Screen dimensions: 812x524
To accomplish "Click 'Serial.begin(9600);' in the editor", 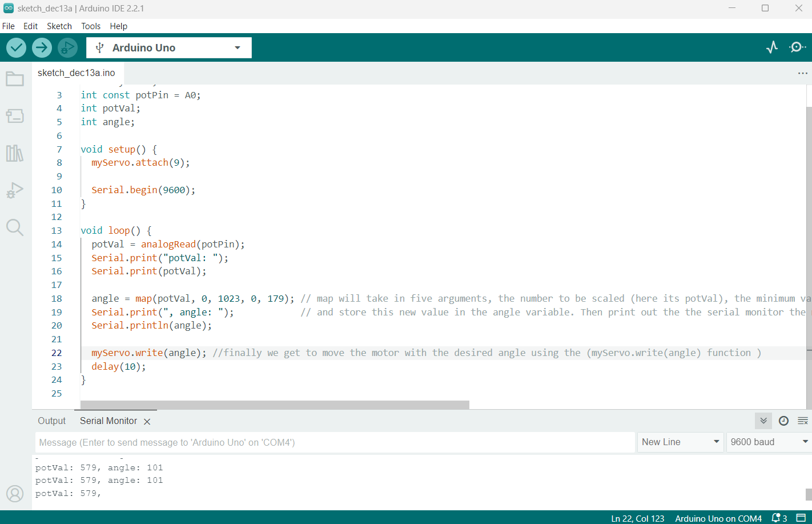I will click(143, 190).
